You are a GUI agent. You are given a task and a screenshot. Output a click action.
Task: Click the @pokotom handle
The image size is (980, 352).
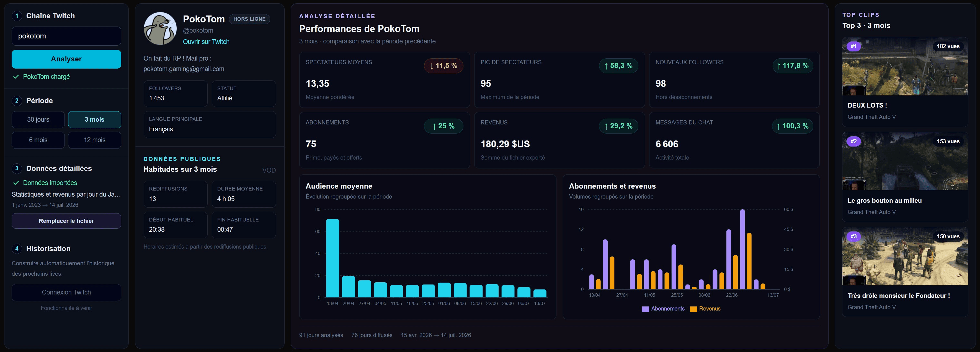pyautogui.click(x=198, y=30)
